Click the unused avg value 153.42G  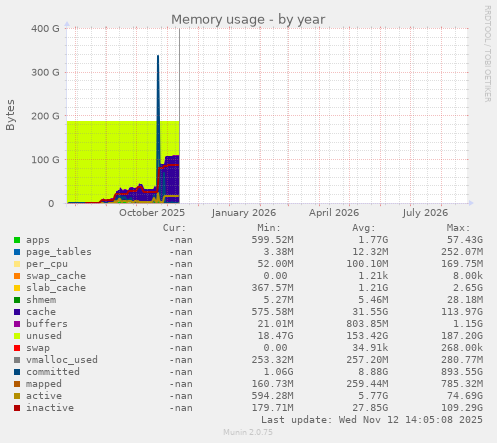[367, 336]
